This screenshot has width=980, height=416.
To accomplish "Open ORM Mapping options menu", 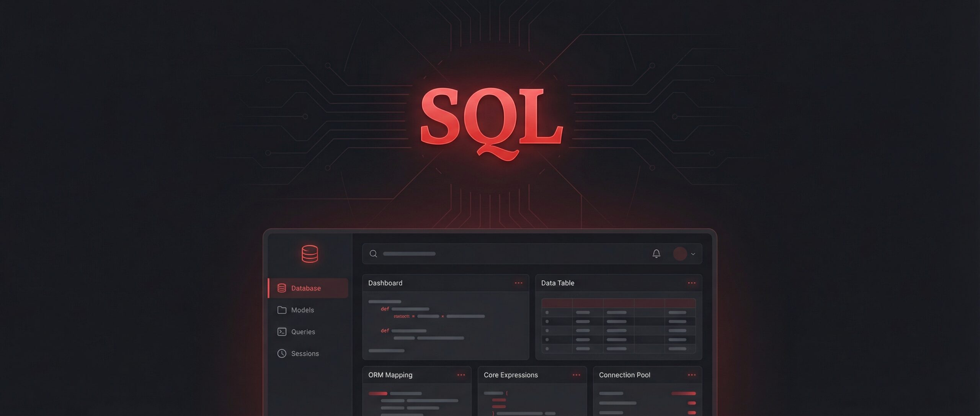I will [461, 375].
